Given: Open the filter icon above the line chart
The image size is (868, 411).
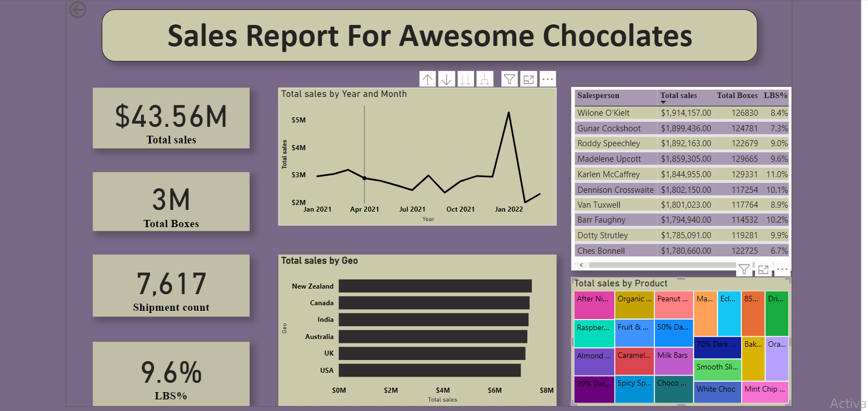Looking at the screenshot, I should (509, 79).
